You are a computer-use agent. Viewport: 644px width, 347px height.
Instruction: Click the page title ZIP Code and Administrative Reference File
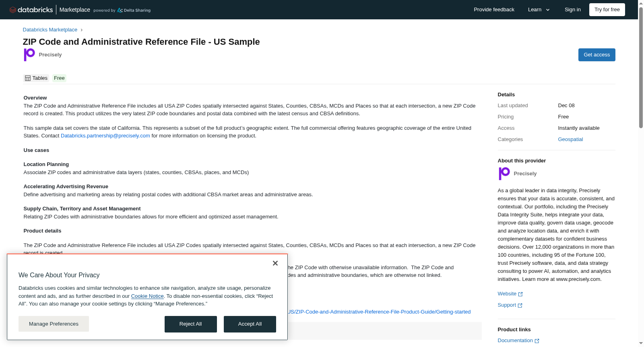click(141, 42)
